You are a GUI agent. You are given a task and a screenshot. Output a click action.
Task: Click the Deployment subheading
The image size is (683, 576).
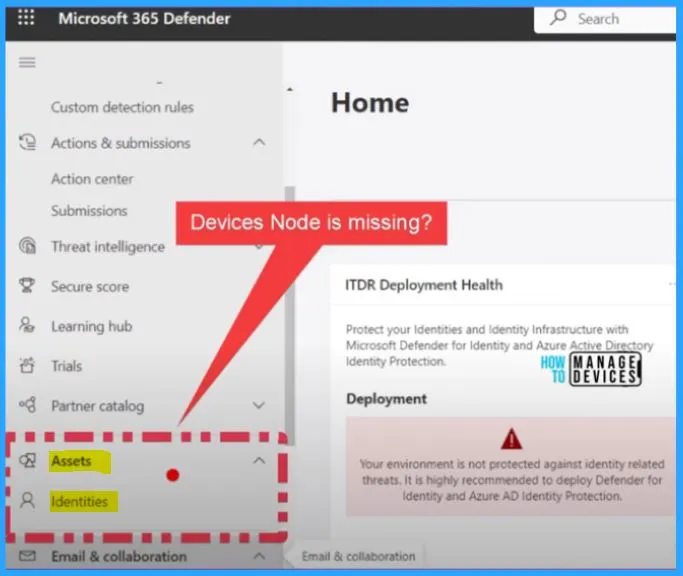pyautogui.click(x=386, y=399)
